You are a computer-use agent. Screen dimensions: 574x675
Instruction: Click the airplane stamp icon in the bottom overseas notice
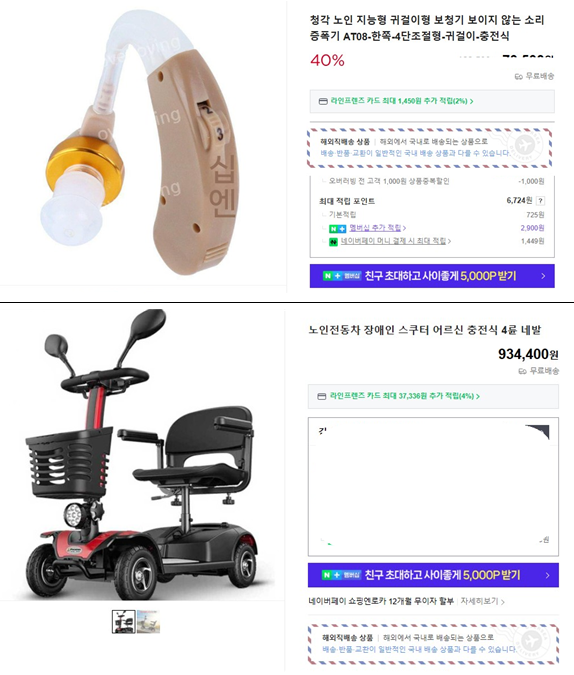(531, 641)
